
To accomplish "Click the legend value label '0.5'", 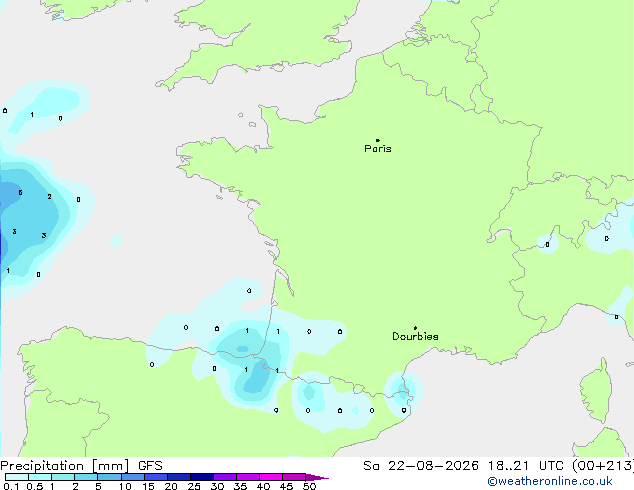I will pos(35,486).
